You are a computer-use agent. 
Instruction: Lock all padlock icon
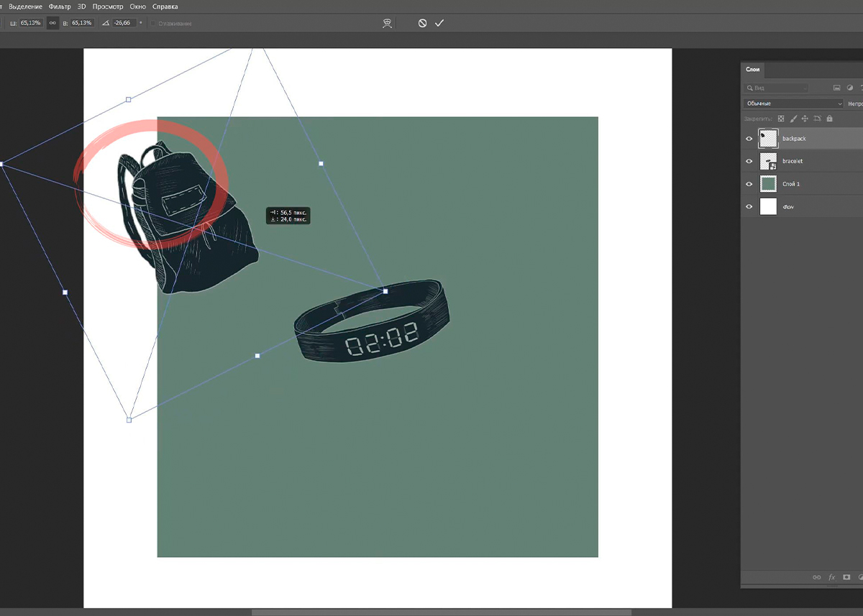click(829, 119)
